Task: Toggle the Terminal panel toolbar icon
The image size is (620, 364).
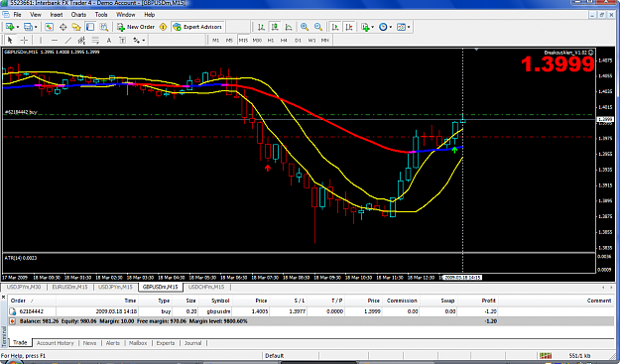Action: (90, 27)
